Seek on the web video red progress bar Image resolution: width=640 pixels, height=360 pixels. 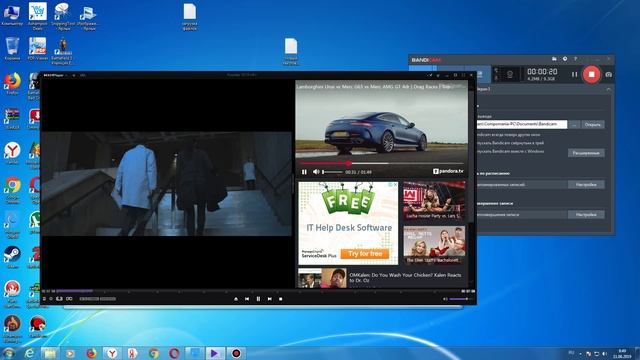pos(382,163)
